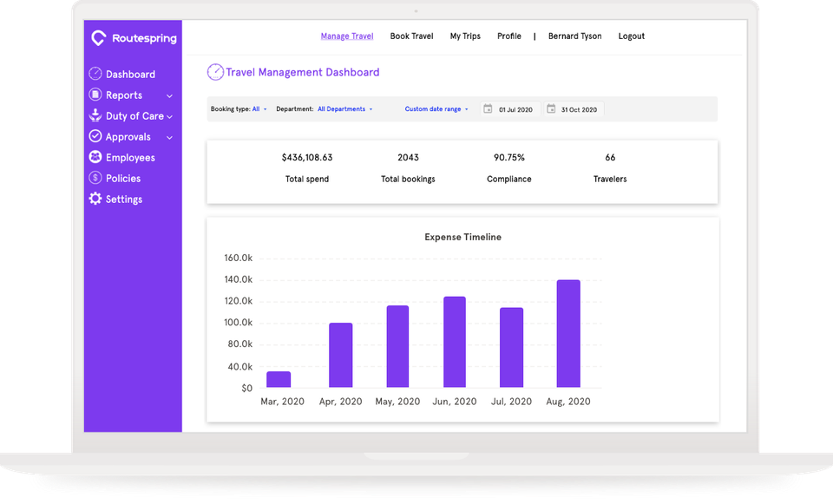This screenshot has height=504, width=833.
Task: Click the $0 axis label
Action: [x=246, y=389]
